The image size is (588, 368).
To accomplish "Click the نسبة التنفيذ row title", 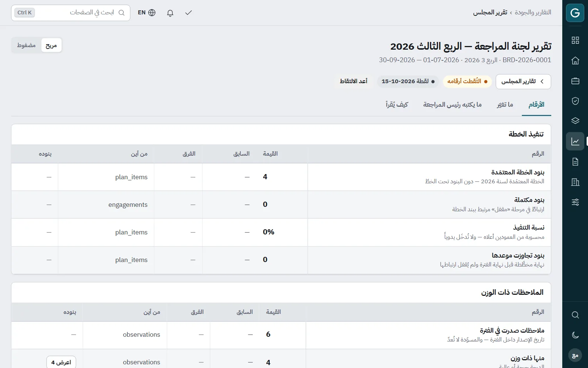I will click(528, 227).
